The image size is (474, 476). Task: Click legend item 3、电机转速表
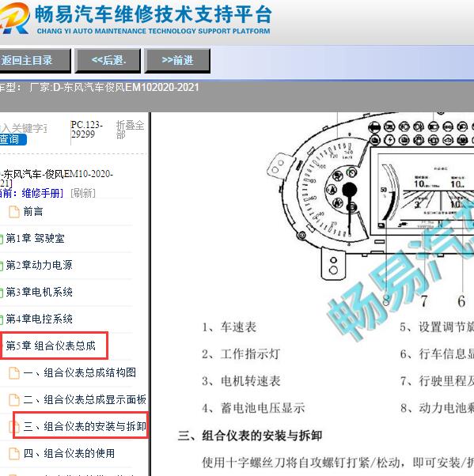point(241,381)
